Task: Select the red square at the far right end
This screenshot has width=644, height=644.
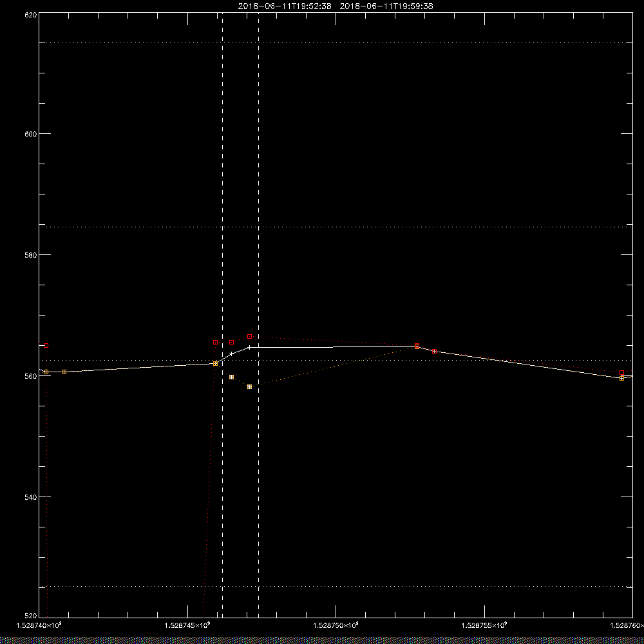Action: coord(622,372)
